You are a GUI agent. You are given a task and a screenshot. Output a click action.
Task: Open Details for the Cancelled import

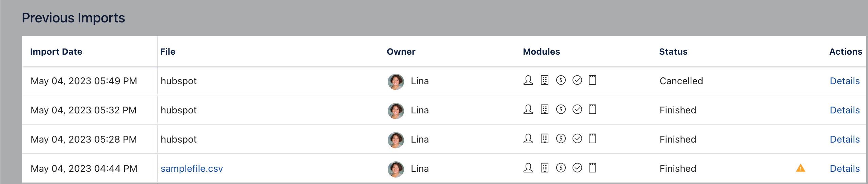pyautogui.click(x=845, y=81)
